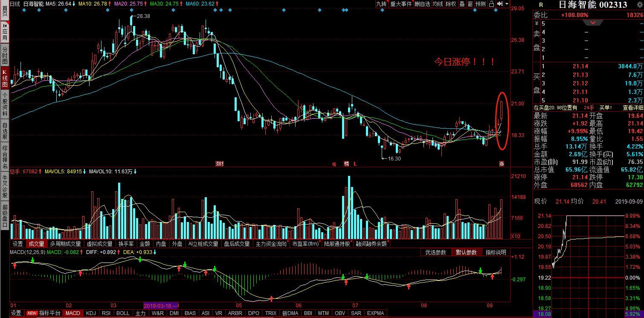644x318 pixels.
Task: Select the MACD indicator tab
Action: 73,313
